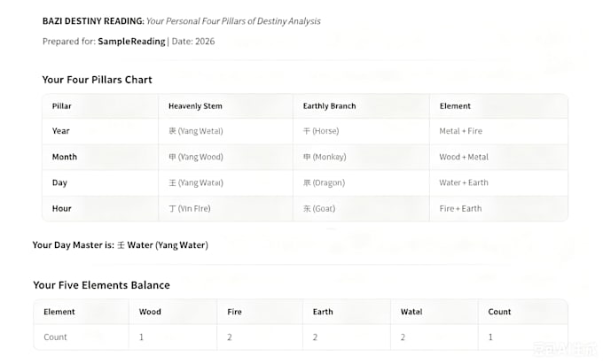Click the Your Five Elements Balance heading
The width and height of the screenshot is (603, 364).
click(101, 285)
